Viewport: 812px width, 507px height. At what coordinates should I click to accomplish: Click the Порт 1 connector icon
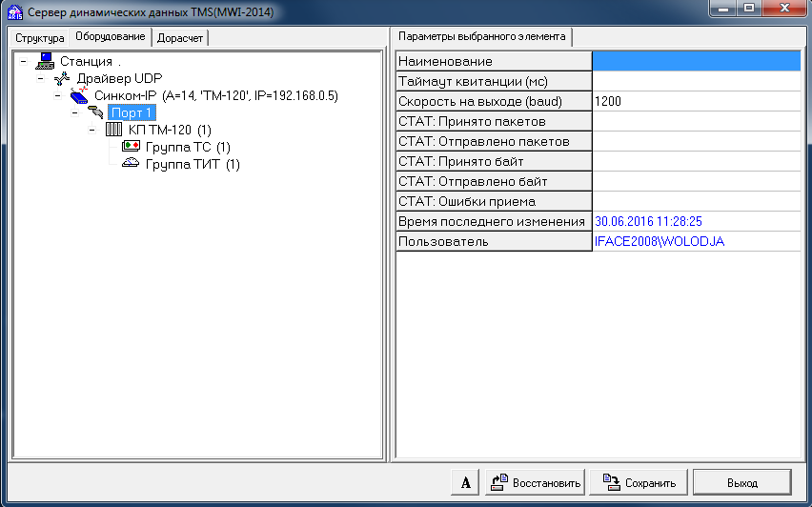[96, 113]
